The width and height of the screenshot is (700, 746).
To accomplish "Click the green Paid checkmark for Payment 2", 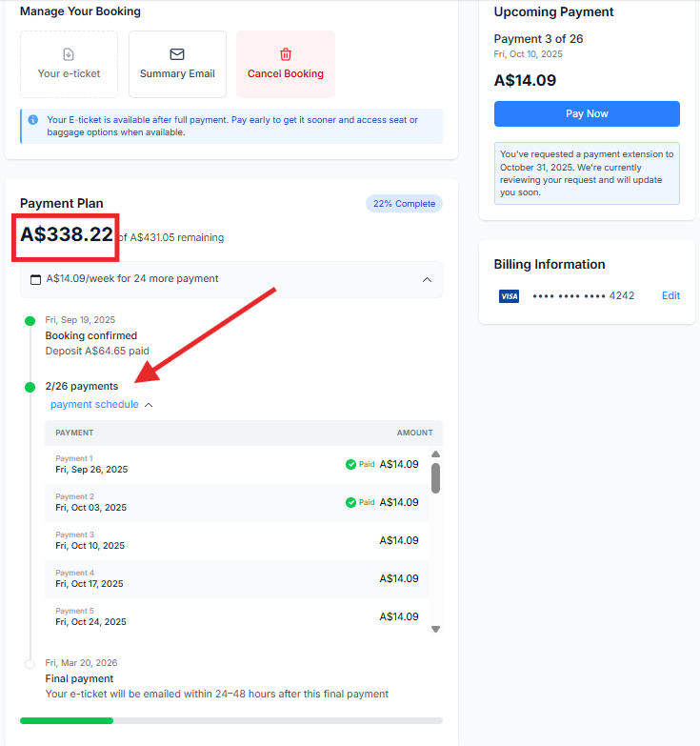I will click(350, 502).
